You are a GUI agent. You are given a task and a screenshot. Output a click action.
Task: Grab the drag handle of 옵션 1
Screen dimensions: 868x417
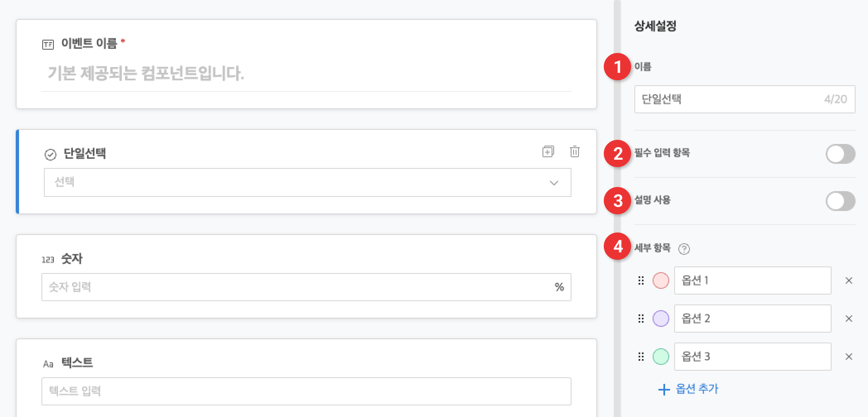(x=641, y=280)
